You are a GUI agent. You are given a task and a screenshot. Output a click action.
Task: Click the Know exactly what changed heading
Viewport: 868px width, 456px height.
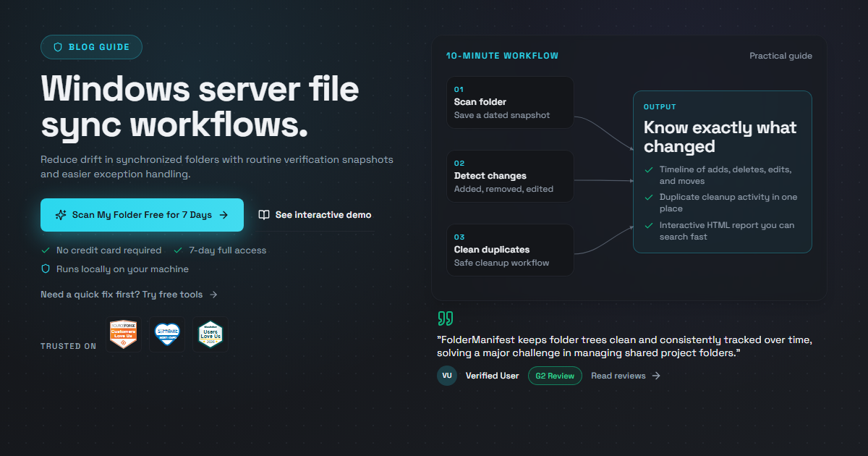[x=720, y=137]
